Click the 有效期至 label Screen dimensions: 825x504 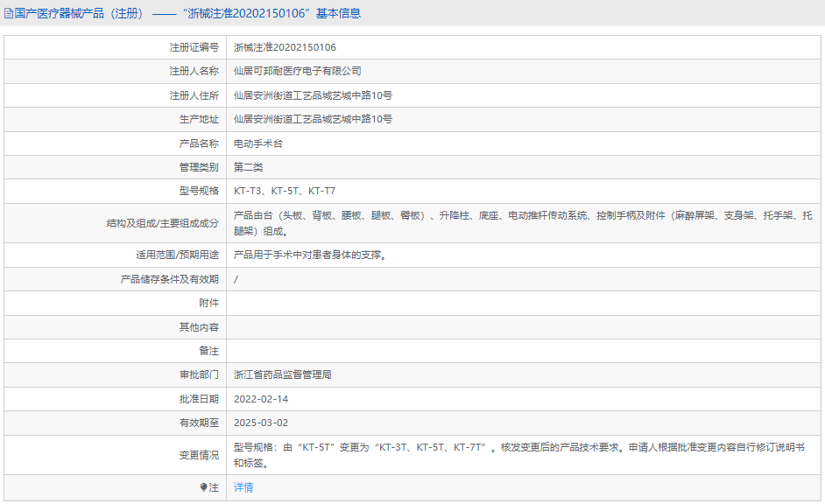click(x=199, y=423)
